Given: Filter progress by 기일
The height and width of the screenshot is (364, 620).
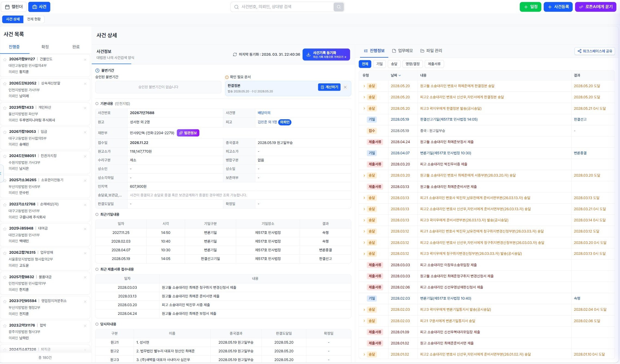Looking at the screenshot, I should click(x=379, y=64).
